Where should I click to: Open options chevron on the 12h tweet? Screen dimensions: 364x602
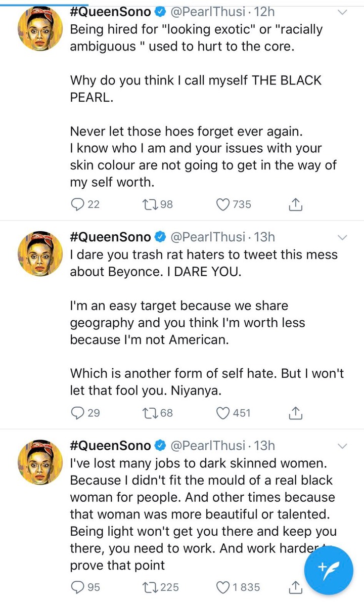pyautogui.click(x=342, y=12)
